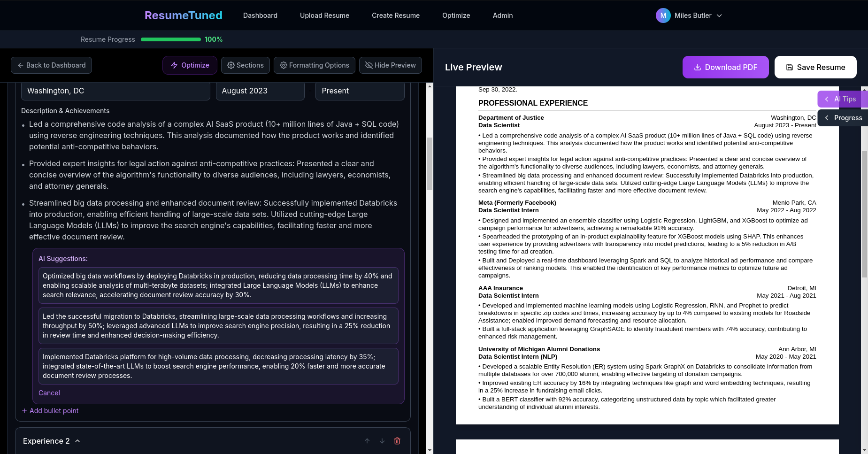This screenshot has height=454, width=868.
Task: Click 'Department of Justice' in the preview
Action: point(511,118)
